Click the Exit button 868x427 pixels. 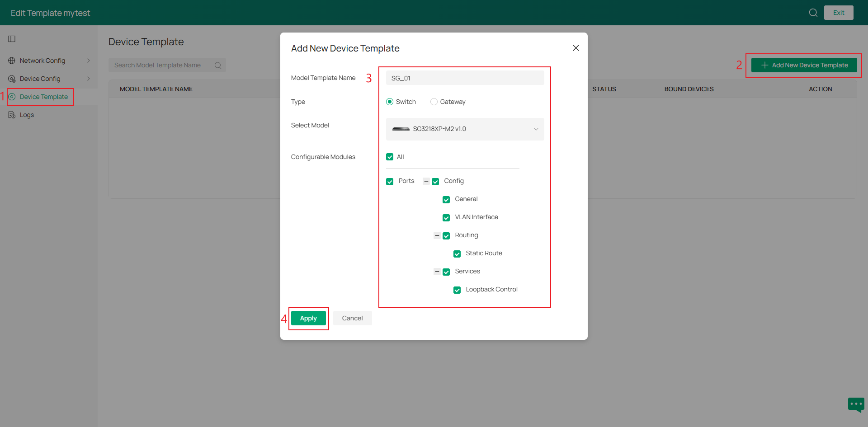click(839, 13)
